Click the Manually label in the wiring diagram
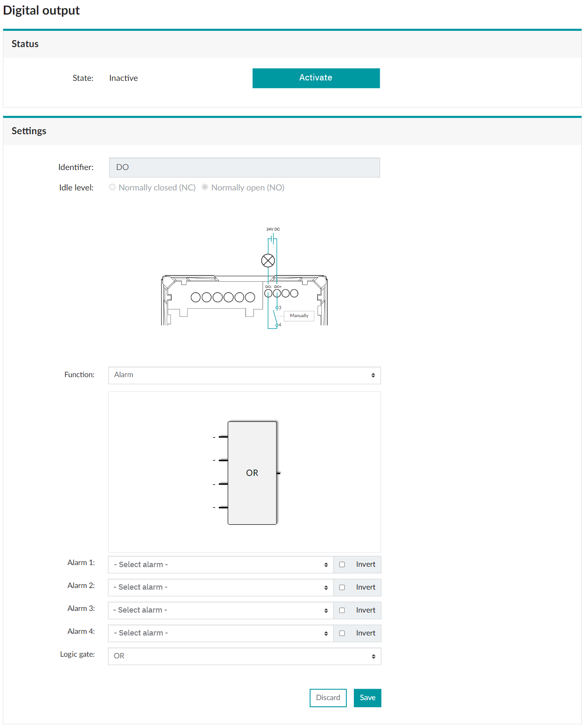The height and width of the screenshot is (728, 586). [x=299, y=316]
